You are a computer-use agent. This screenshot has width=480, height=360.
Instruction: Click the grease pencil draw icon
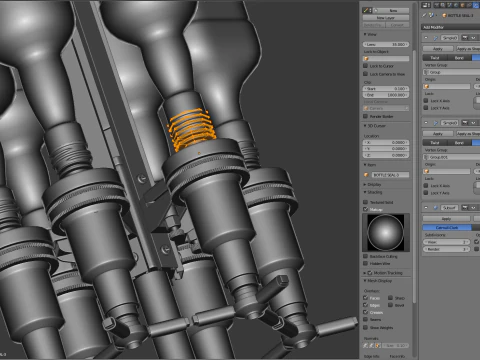366,11
